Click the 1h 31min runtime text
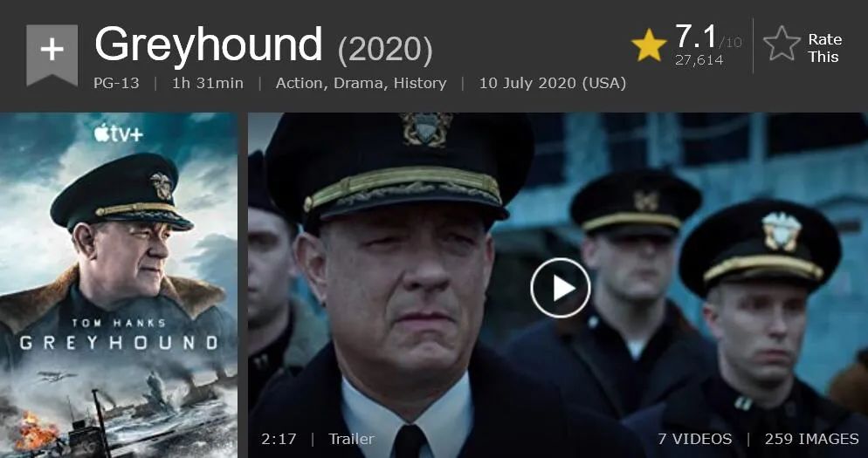Viewport: 868px width, 458px height. click(208, 84)
